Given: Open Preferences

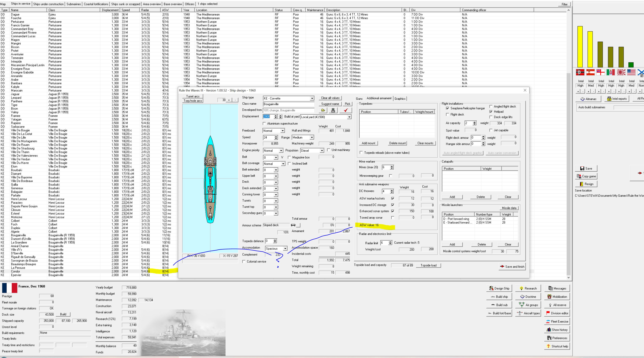Looking at the screenshot, I should coord(557,338).
